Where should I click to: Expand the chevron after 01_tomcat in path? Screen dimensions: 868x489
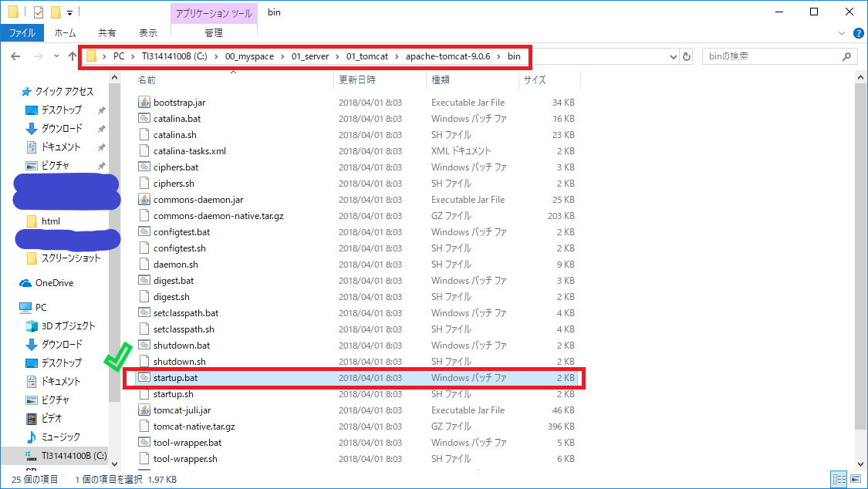[397, 56]
